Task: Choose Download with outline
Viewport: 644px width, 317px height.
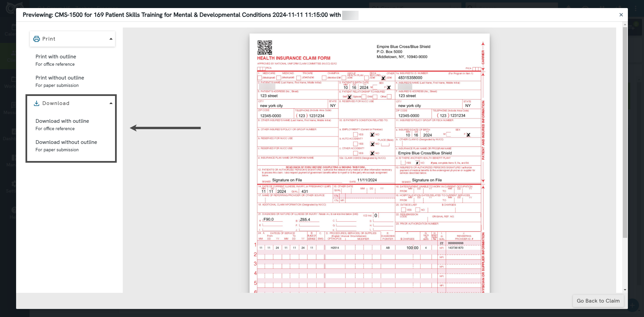Action: (62, 121)
